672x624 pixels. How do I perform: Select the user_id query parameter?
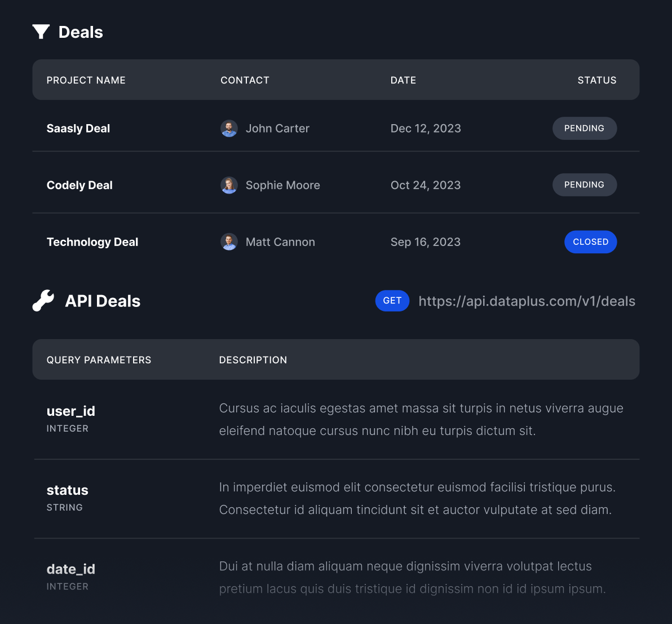pyautogui.click(x=70, y=411)
